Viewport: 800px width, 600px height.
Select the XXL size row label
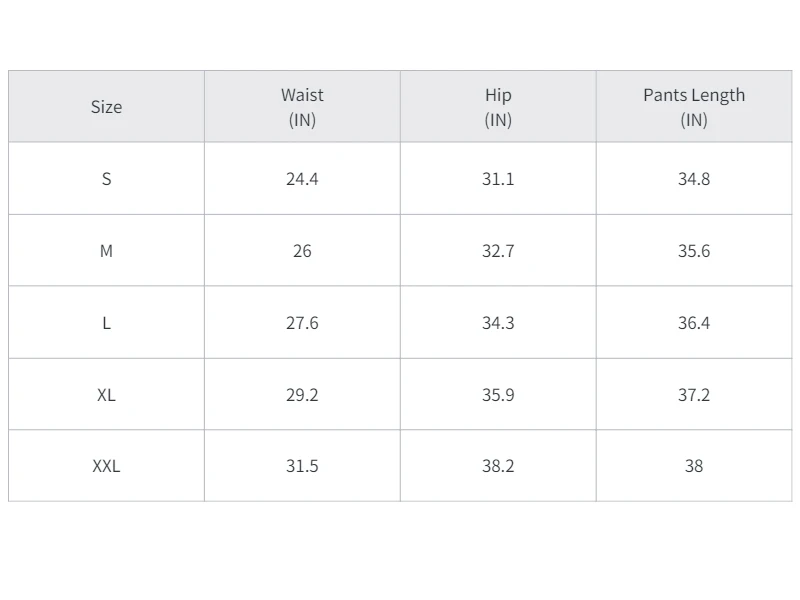[106, 466]
